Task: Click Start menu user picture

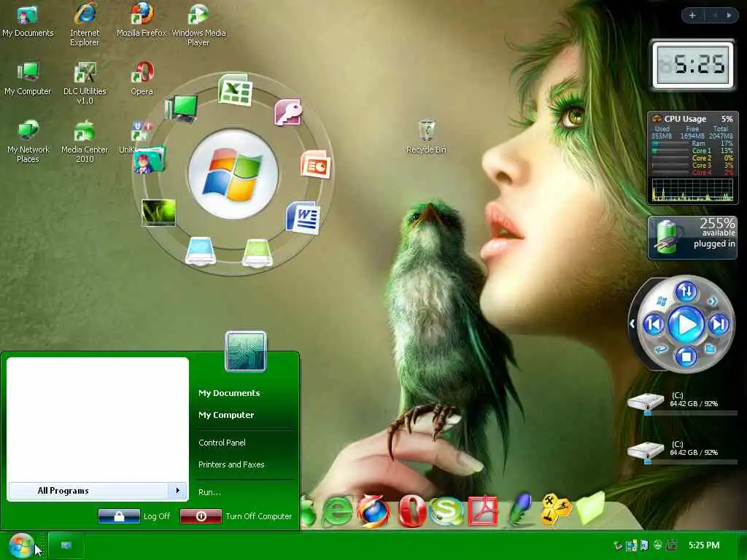Action: pos(245,351)
